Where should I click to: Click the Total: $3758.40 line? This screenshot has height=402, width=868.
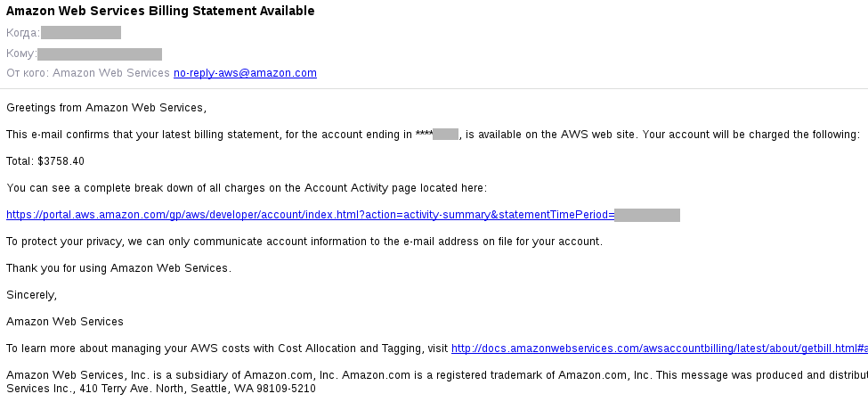click(45, 161)
